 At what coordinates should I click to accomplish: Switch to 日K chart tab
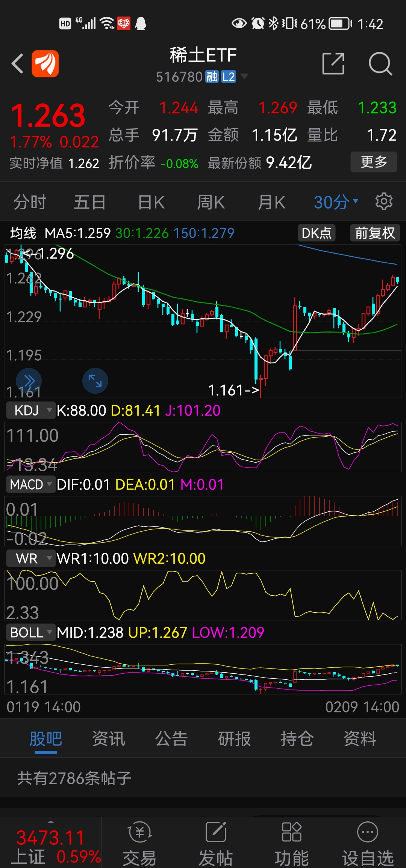coord(151,202)
